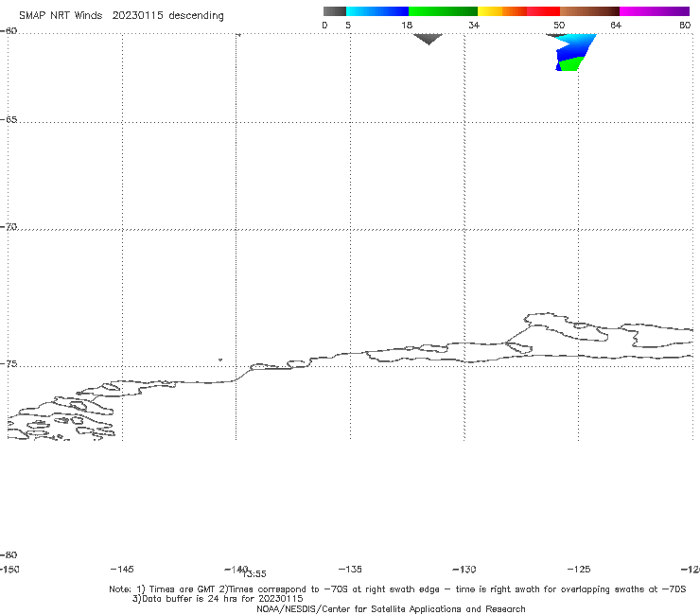Click the color bar label '64'

[x=616, y=25]
